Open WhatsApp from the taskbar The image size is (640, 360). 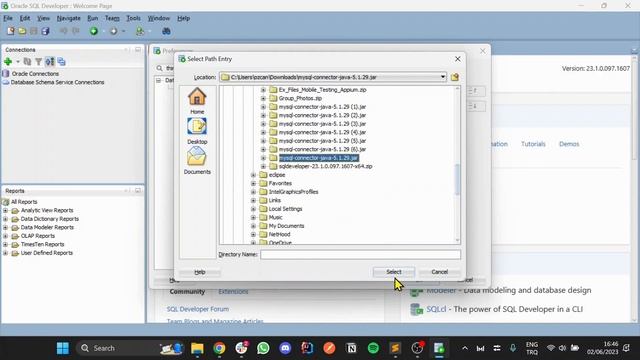[263, 348]
